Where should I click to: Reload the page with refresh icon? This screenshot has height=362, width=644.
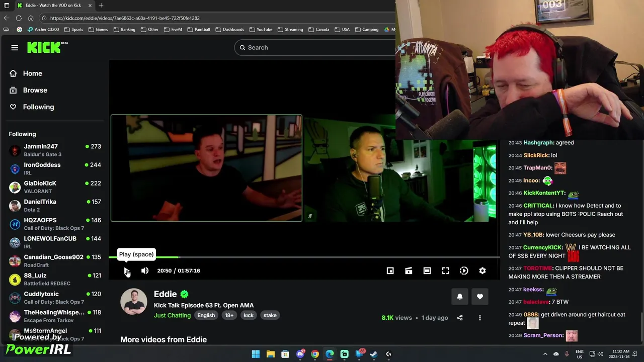(19, 18)
